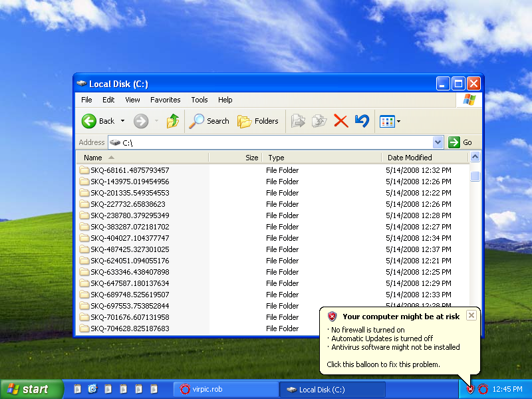532x399 pixels.
Task: Open the Edit menu
Action: pos(108,100)
